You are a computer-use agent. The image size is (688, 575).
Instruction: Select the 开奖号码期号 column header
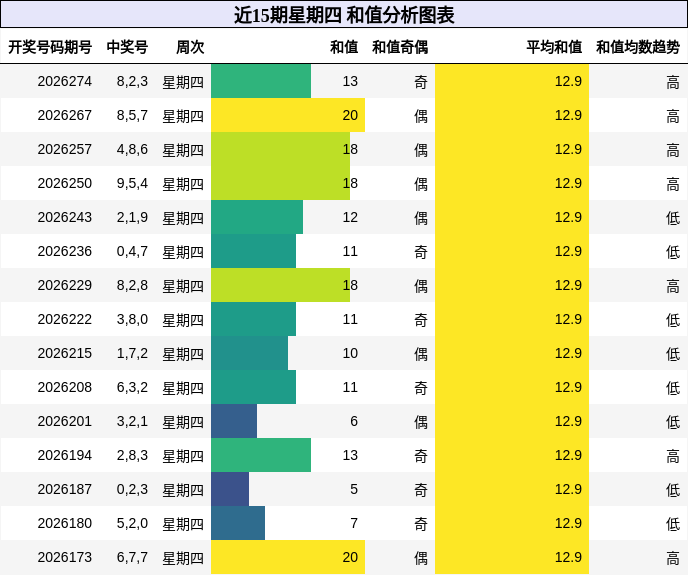(50, 47)
